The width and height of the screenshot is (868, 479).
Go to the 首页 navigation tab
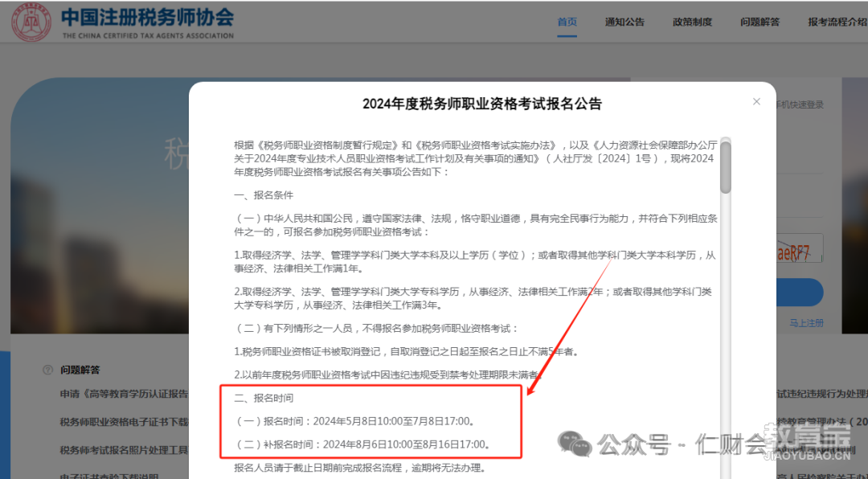pos(567,23)
